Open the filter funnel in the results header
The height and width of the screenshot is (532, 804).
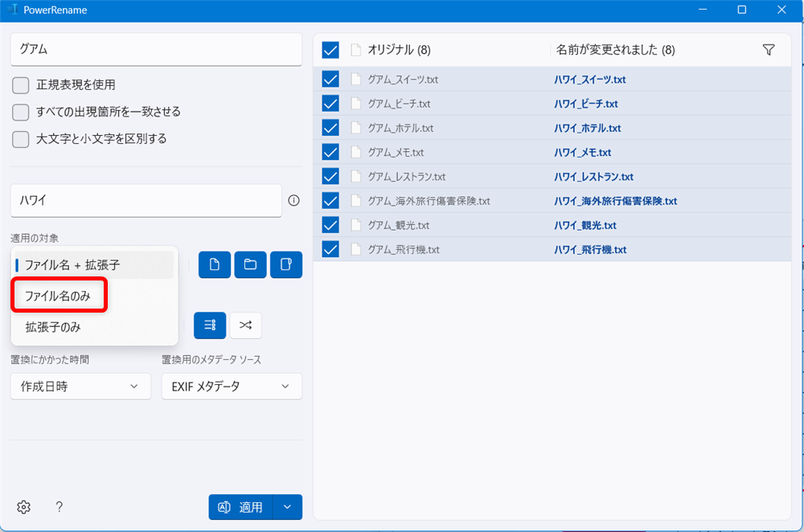[x=769, y=49]
